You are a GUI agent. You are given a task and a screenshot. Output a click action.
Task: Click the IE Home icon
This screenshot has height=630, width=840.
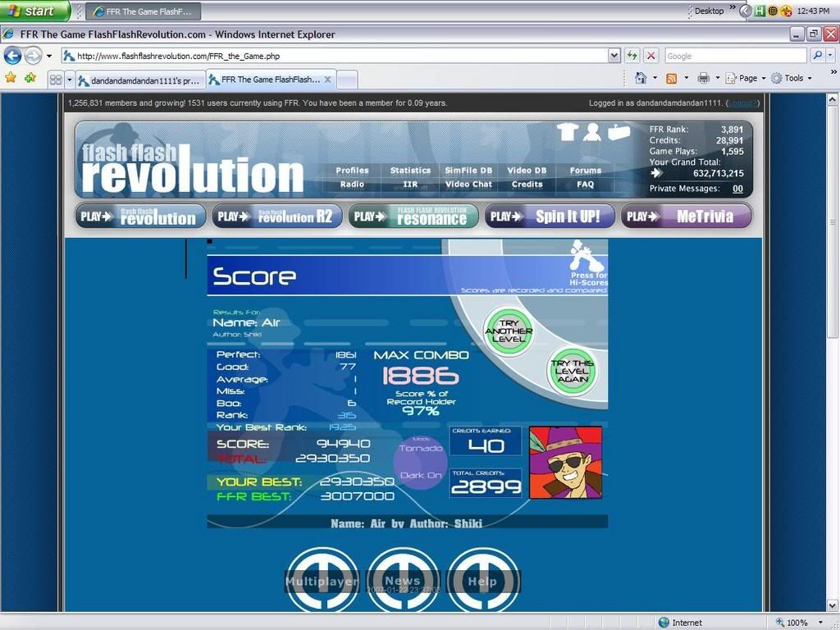[x=641, y=78]
